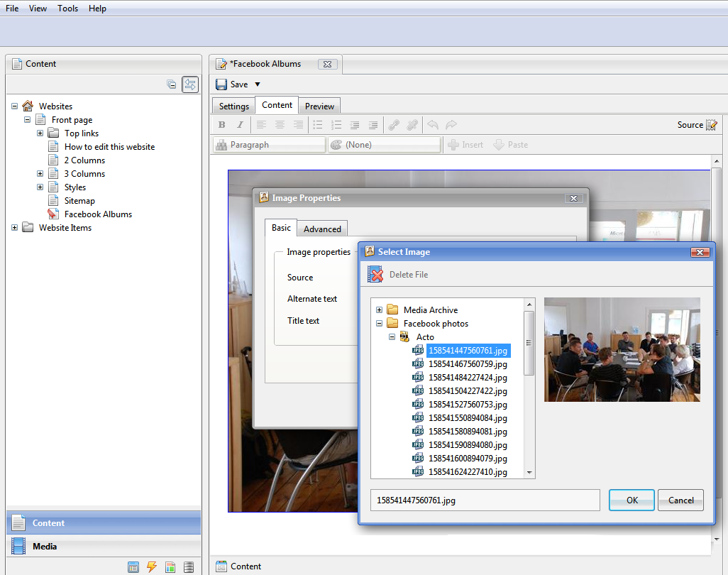Switch to the Advanced tab in Image Properties

322,229
